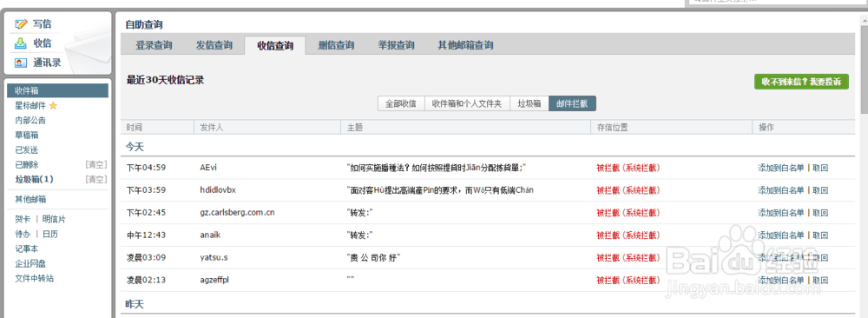The image size is (868, 318).
Task: Open 写信 to compose a message
Action: point(42,23)
